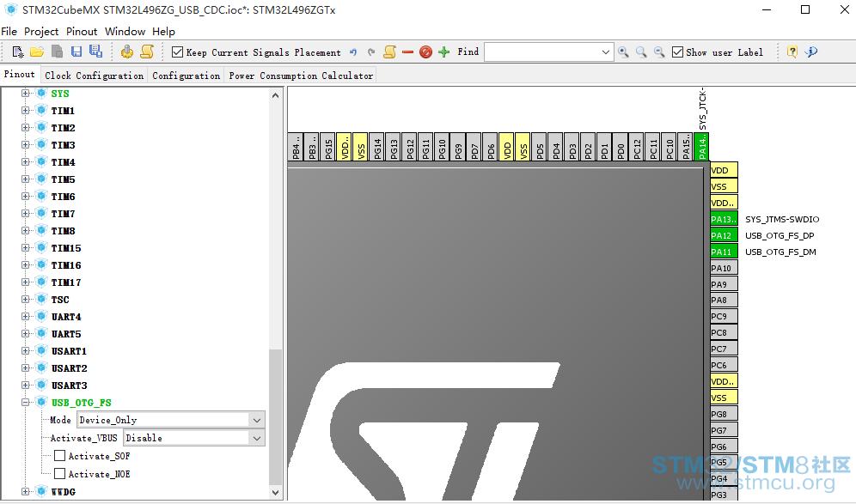Click the WWDG peripheral cube icon
This screenshot has height=504, width=856.
point(41,491)
